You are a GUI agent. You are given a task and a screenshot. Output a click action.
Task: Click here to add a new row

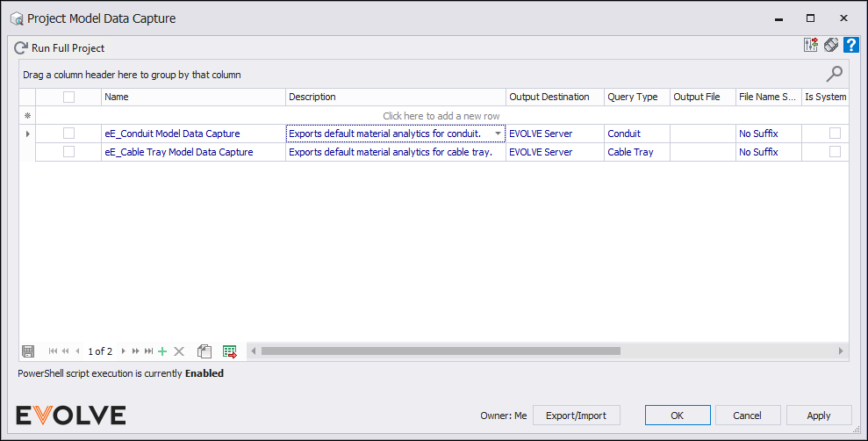[x=441, y=115]
